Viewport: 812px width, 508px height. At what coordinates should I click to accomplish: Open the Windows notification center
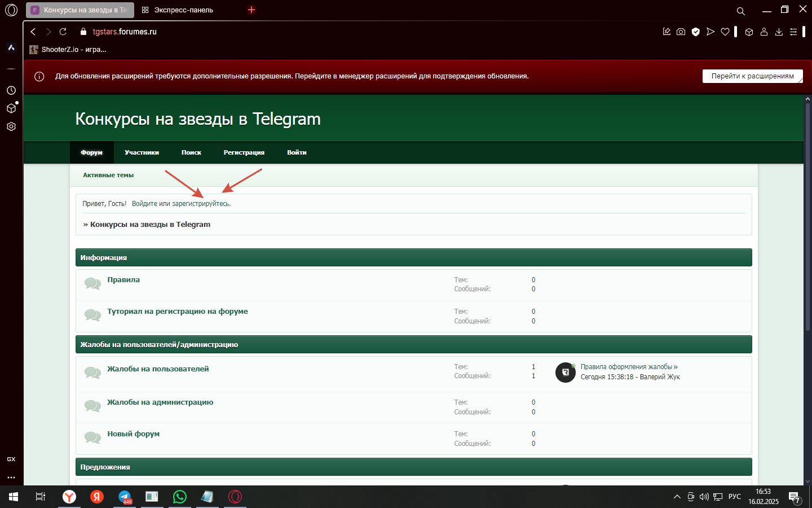(795, 497)
